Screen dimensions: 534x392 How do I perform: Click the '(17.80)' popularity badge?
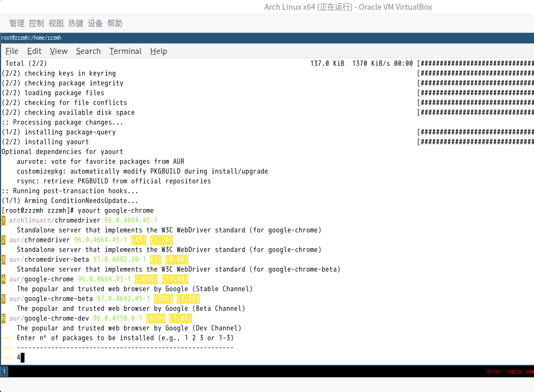pos(175,279)
